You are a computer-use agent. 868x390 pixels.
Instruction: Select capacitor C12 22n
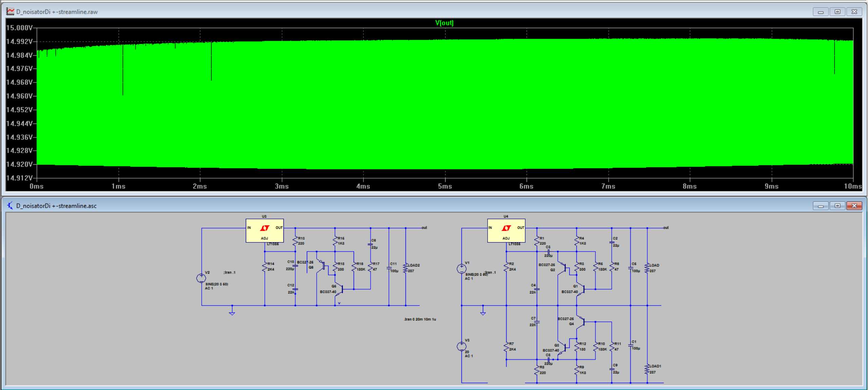point(295,289)
